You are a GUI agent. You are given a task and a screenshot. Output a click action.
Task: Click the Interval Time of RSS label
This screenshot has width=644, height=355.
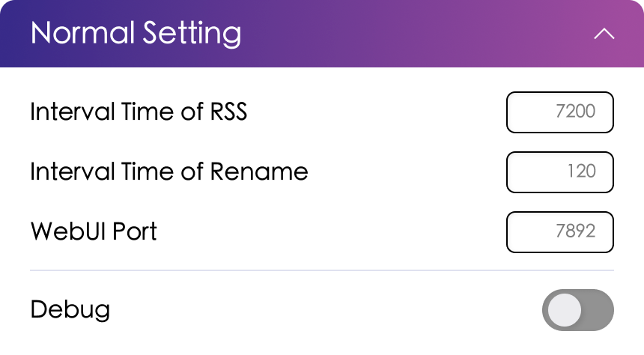click(139, 112)
